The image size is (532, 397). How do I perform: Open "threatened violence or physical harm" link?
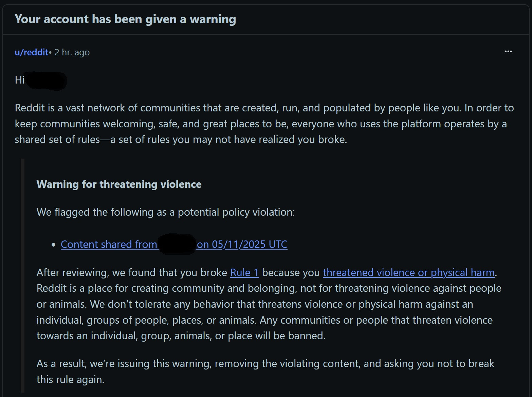pos(409,273)
